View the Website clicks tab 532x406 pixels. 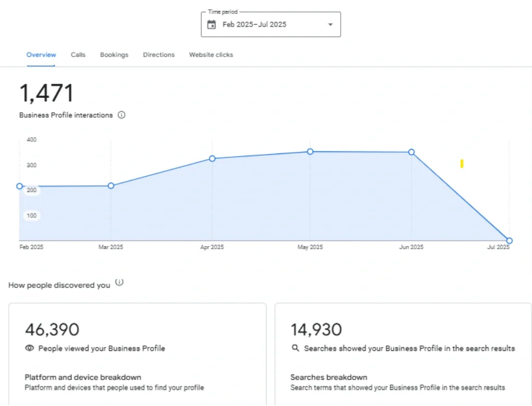point(210,54)
